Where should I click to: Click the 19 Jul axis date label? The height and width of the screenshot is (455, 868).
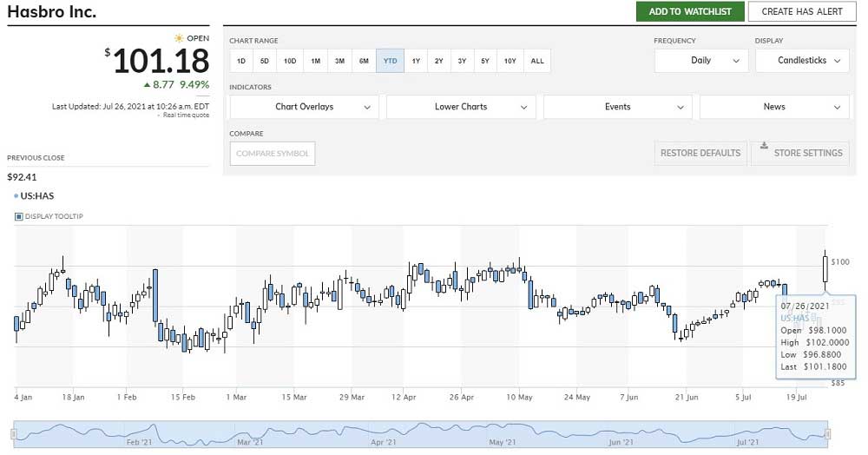pos(797,397)
